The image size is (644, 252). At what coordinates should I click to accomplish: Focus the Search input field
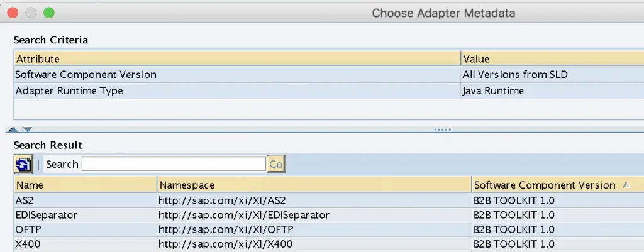[x=174, y=164]
